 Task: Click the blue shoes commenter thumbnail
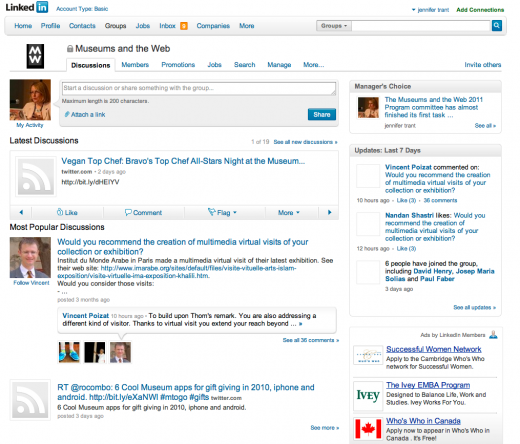[x=69, y=352]
